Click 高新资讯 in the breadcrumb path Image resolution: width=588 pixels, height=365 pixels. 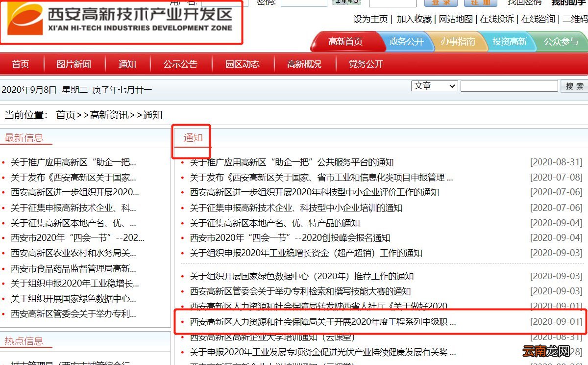pyautogui.click(x=109, y=115)
